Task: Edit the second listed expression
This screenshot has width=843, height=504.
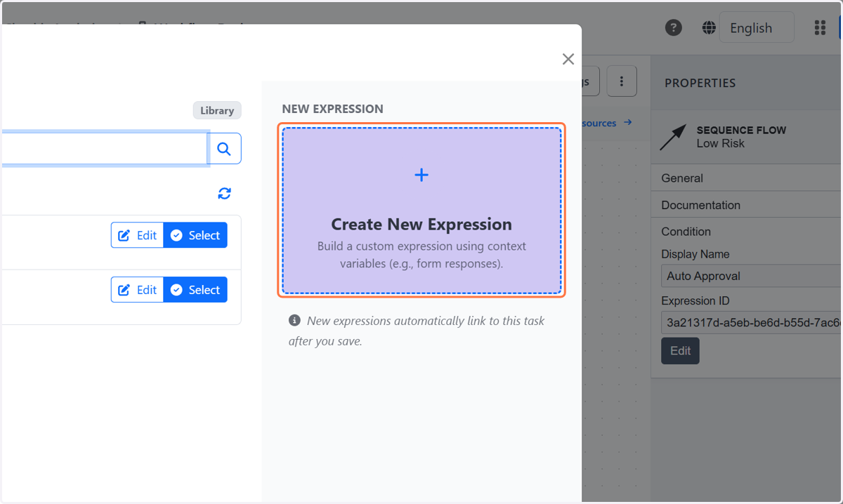Action: [x=137, y=290]
